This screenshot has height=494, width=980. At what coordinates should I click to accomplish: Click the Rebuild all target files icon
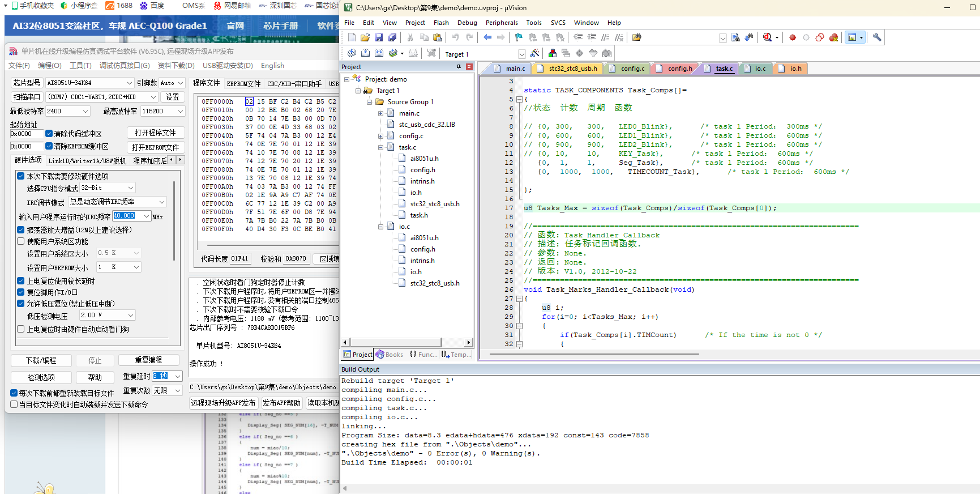[x=379, y=53]
